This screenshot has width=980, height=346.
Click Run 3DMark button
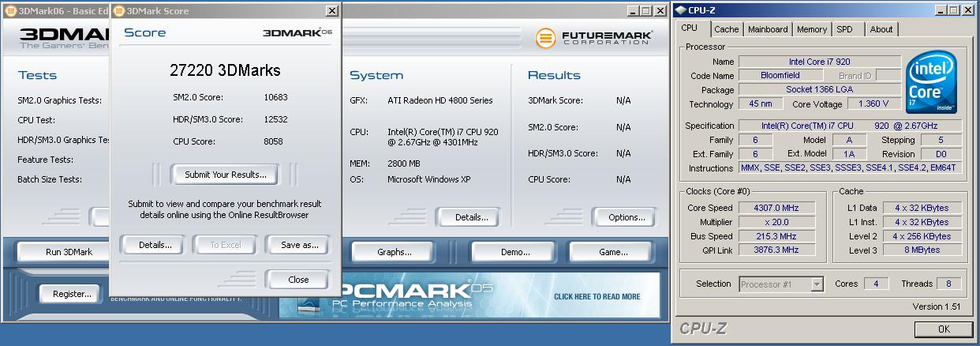pos(69,252)
